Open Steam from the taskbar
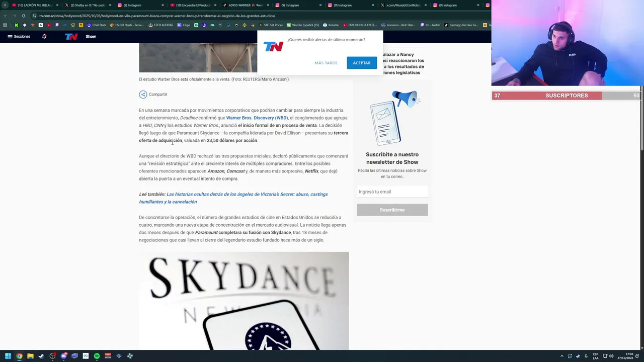Screen dimensions: 644x362 pos(41,356)
